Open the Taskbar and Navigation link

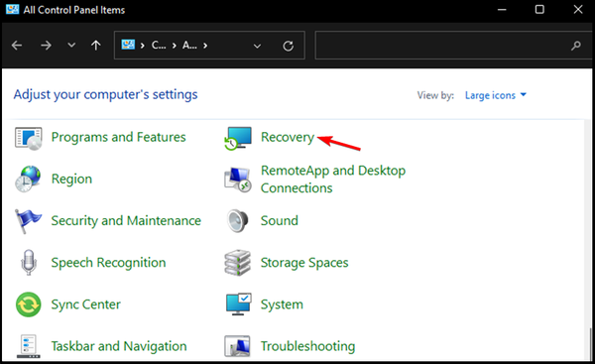[x=119, y=346]
